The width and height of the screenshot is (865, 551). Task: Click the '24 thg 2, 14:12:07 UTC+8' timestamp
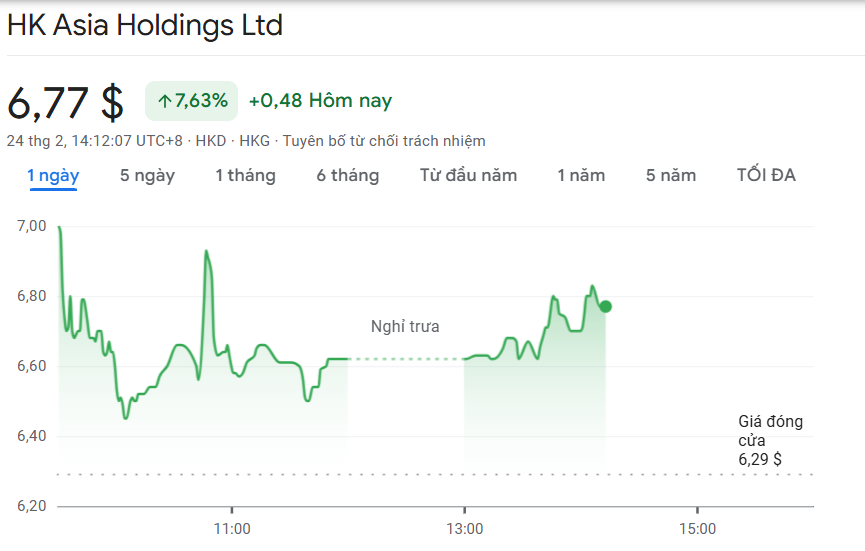coord(94,141)
